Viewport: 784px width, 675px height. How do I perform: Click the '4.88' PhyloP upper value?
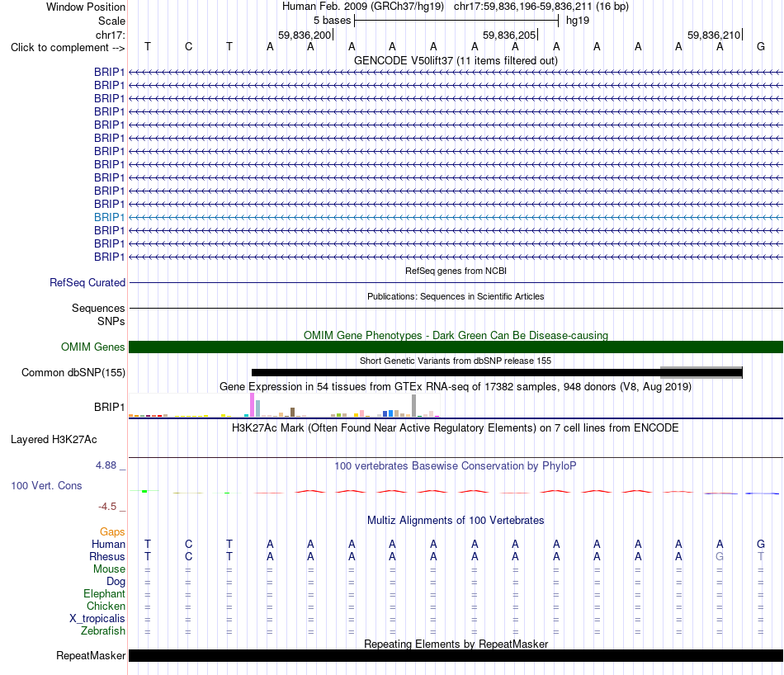pyautogui.click(x=106, y=465)
